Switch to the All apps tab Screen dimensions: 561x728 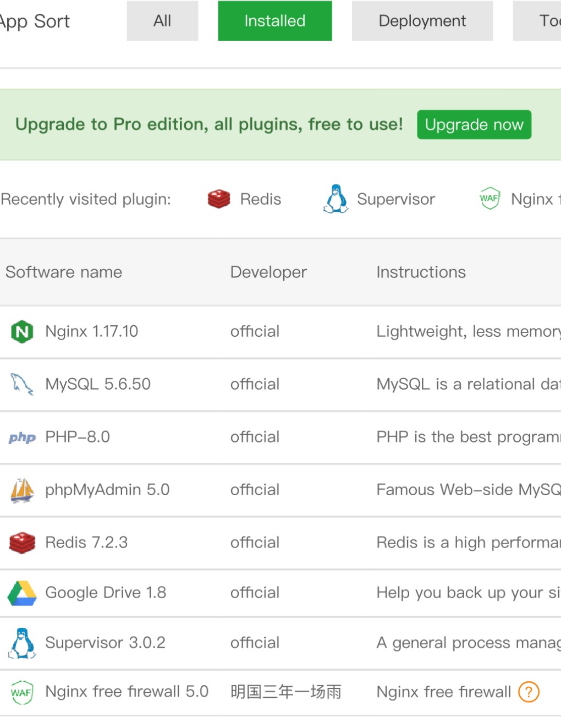(162, 21)
